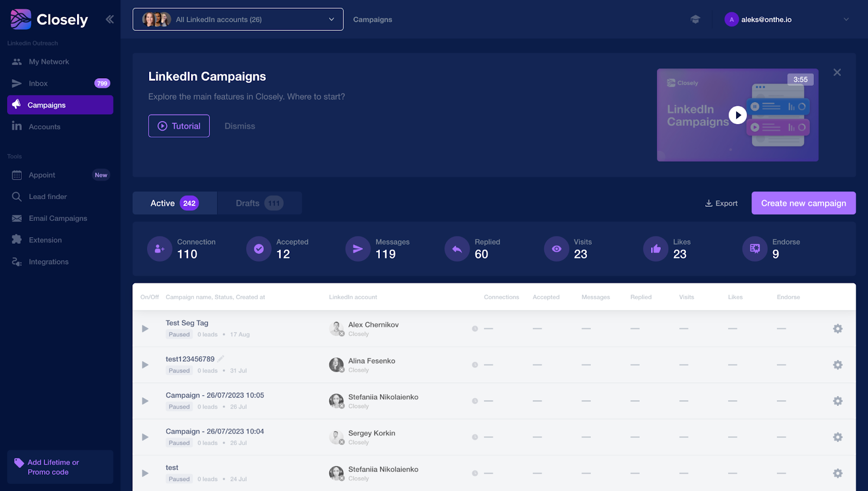Screen dimensions: 868x491
Task: Start the test123456789 campaign
Action: pos(145,365)
